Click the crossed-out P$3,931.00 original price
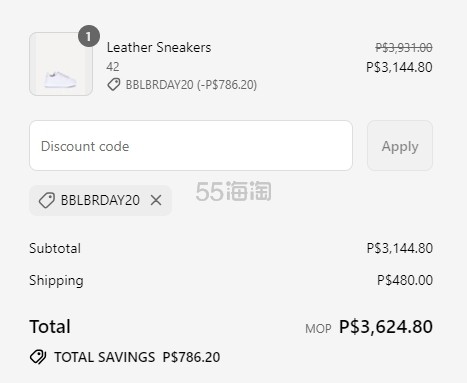Viewport: 467px width, 383px height. coord(404,48)
